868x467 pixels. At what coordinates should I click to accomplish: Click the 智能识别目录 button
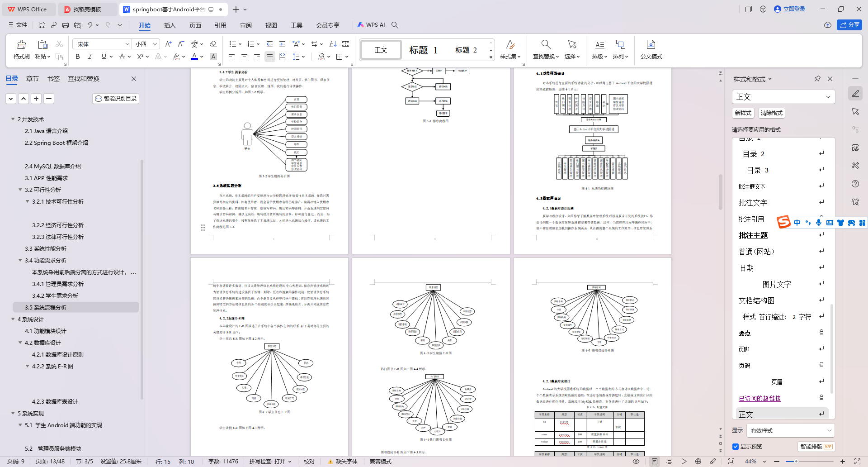tap(116, 98)
